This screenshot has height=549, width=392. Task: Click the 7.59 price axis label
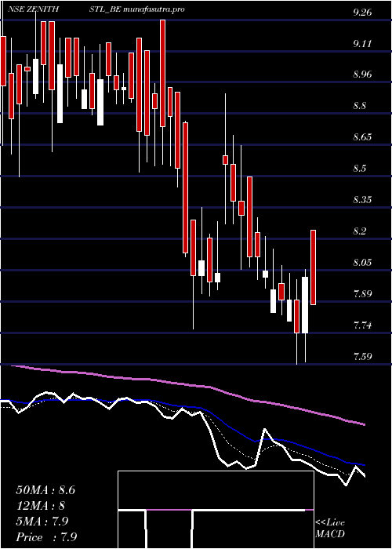coord(362,357)
